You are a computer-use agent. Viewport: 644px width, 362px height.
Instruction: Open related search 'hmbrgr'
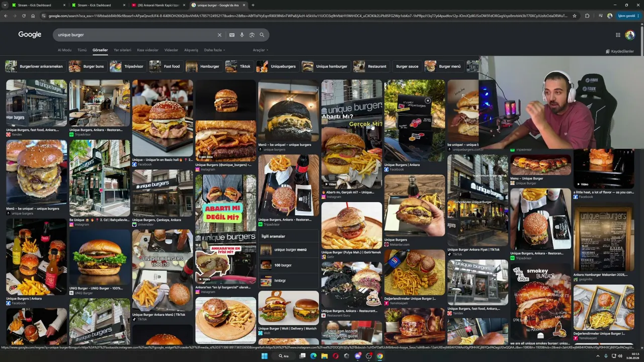tap(288, 281)
